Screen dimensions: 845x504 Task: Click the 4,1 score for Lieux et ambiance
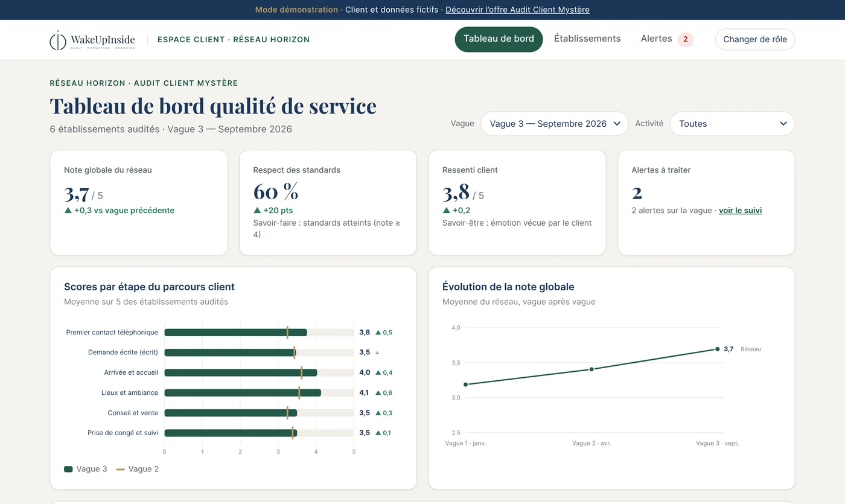pos(365,393)
